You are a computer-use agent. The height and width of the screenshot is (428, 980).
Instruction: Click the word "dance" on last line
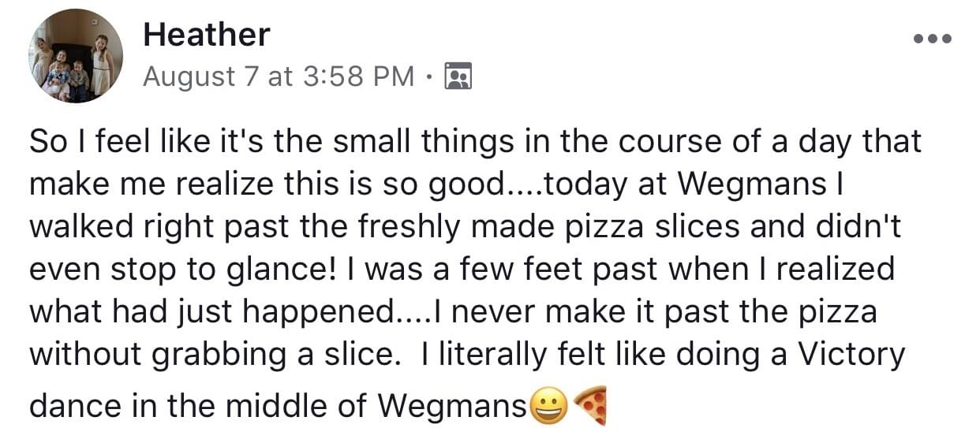(71, 406)
